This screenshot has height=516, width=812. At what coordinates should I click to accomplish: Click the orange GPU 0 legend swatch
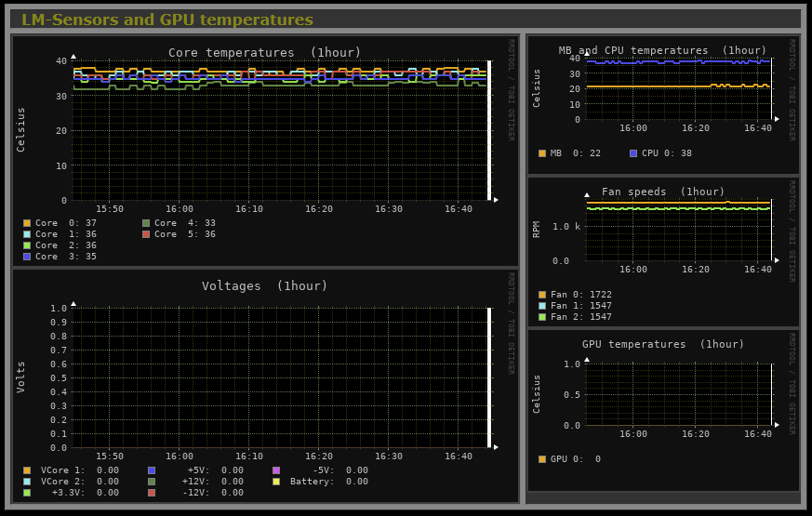pos(542,459)
